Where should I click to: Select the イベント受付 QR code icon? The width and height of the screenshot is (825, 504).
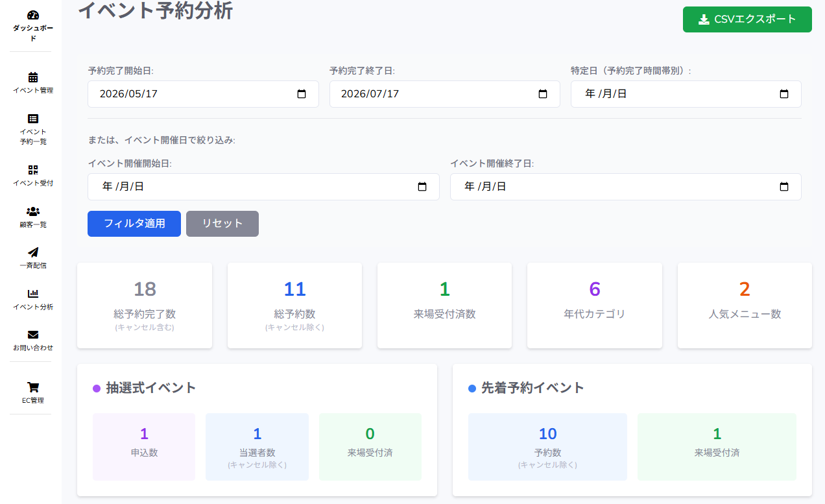coord(33,170)
